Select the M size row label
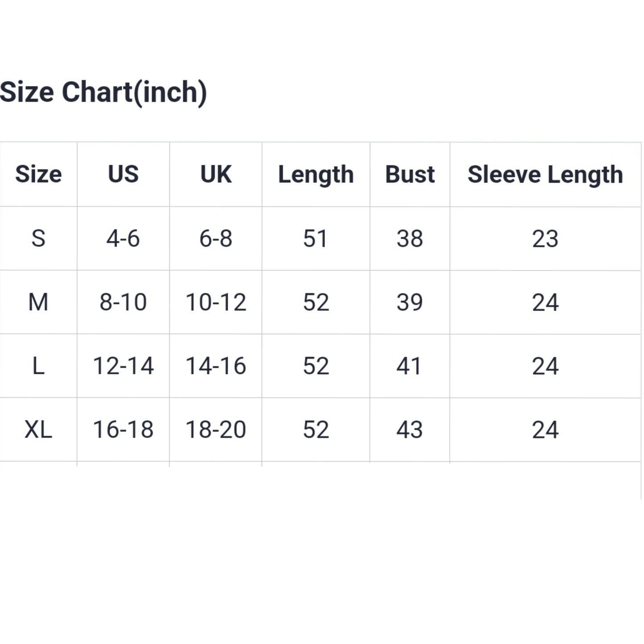The image size is (644, 644). (38, 302)
